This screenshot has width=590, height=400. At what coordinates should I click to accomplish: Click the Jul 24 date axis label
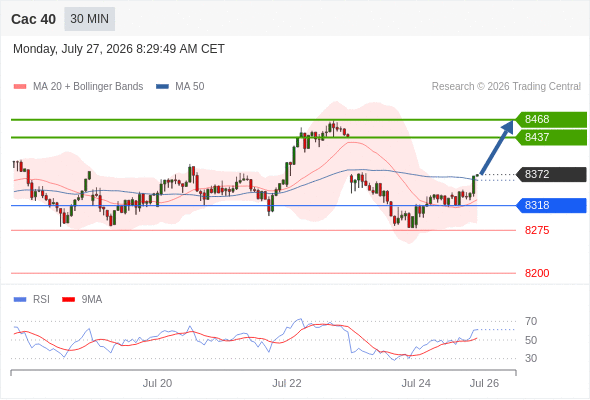click(416, 383)
